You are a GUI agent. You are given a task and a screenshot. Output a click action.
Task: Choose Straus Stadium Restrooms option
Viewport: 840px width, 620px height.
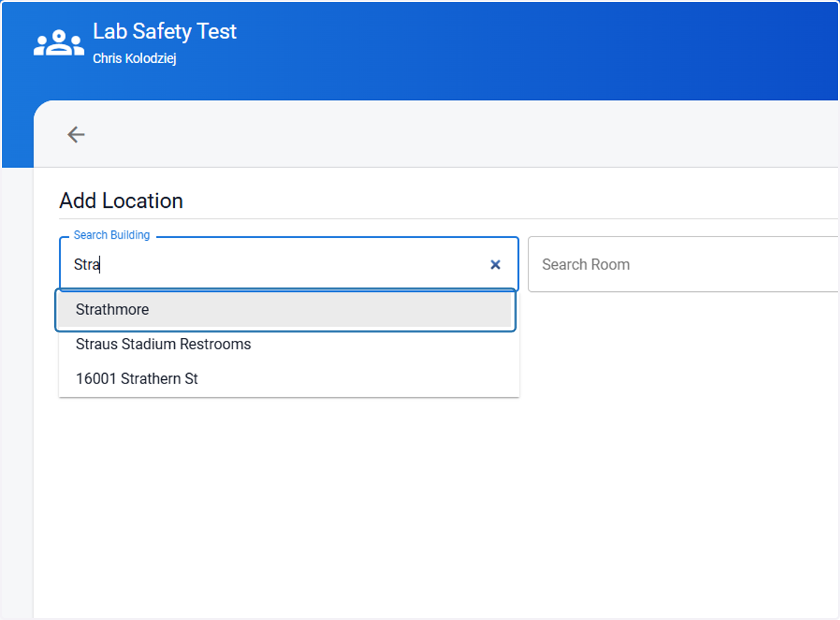pos(289,344)
